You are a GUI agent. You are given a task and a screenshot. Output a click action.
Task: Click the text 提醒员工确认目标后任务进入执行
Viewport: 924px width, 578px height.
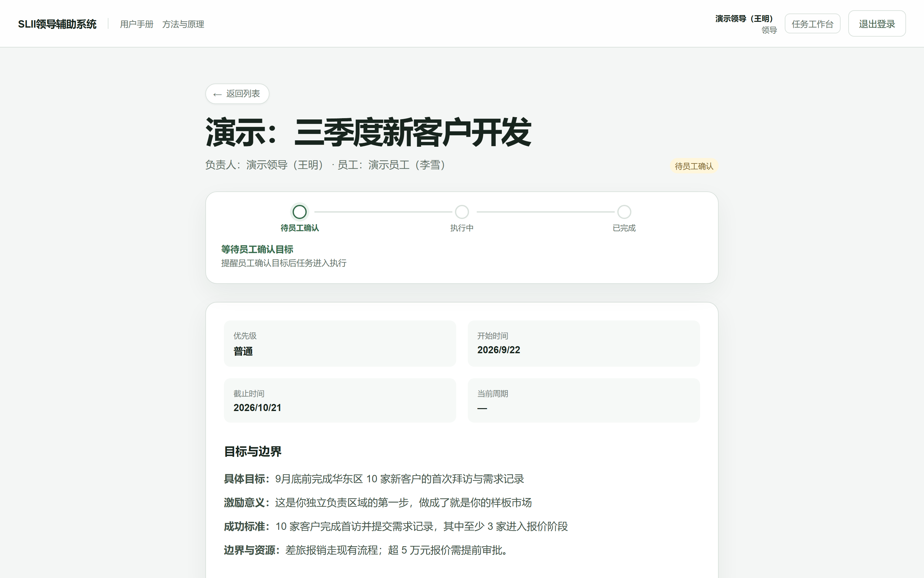(x=284, y=263)
